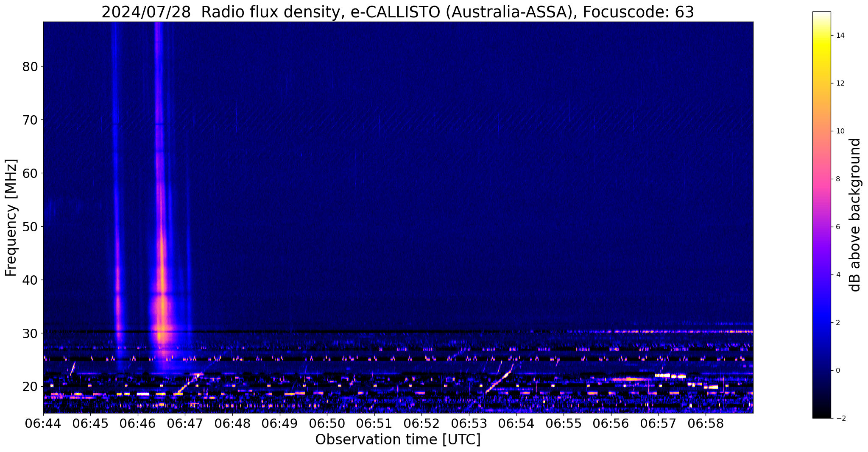
Task: Click the 06:45 time tick label
Action: click(x=90, y=423)
